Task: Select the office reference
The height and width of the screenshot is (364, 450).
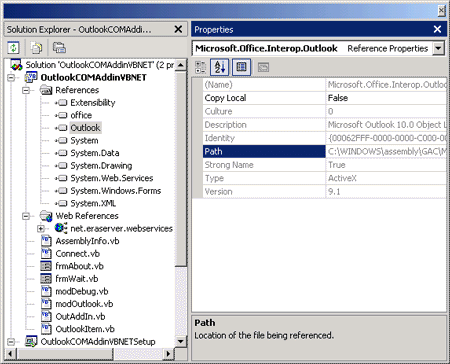Action: pos(81,115)
